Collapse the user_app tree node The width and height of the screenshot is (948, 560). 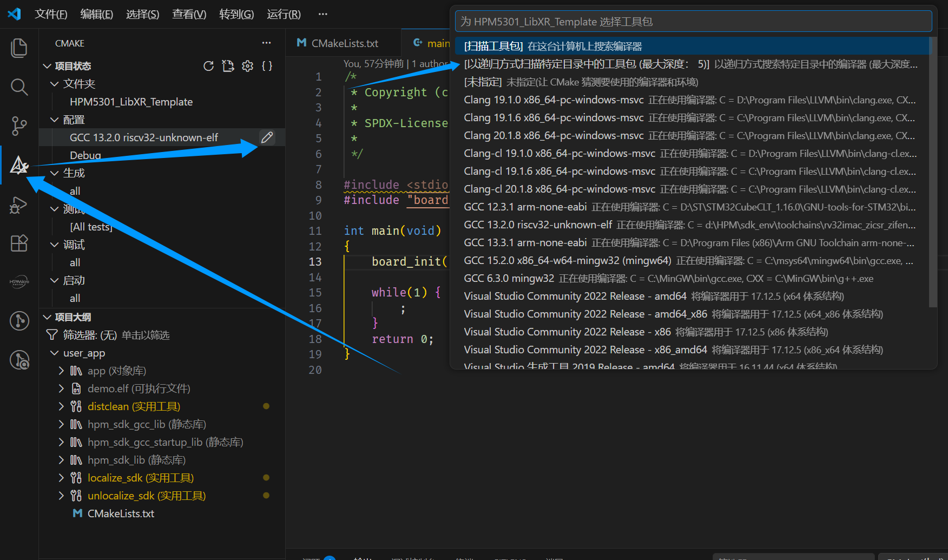[x=54, y=353]
